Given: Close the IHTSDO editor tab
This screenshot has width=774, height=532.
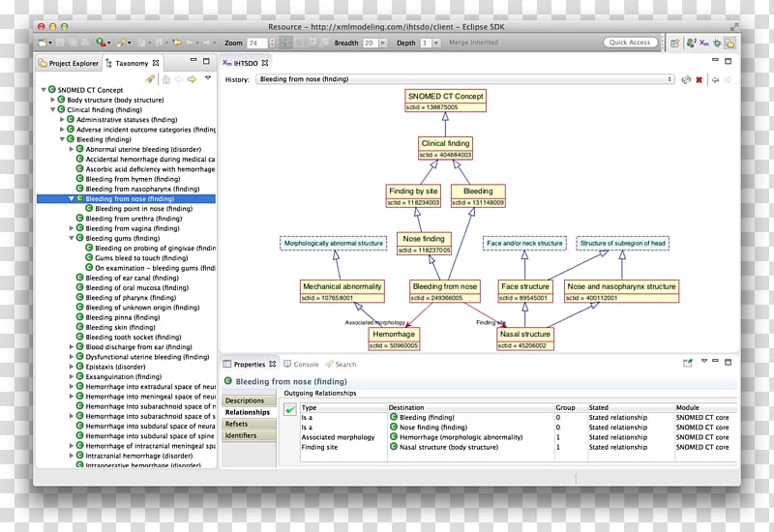Looking at the screenshot, I should 265,63.
